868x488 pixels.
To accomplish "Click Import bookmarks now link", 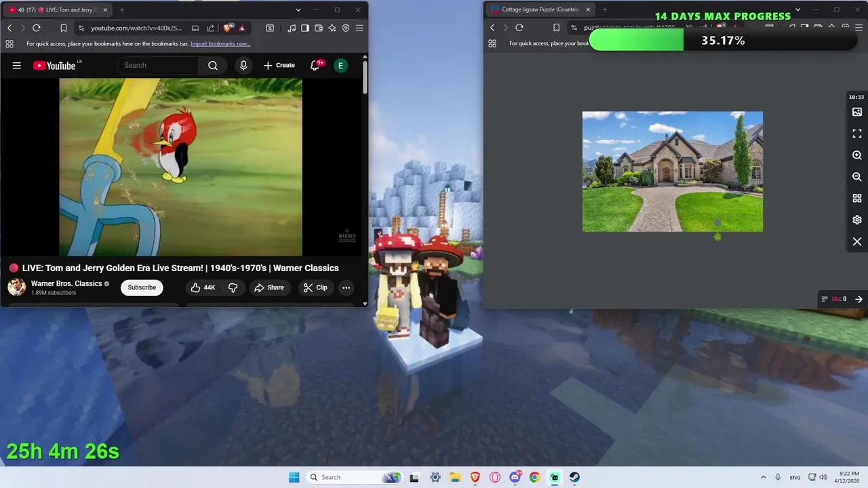I will [x=220, y=43].
